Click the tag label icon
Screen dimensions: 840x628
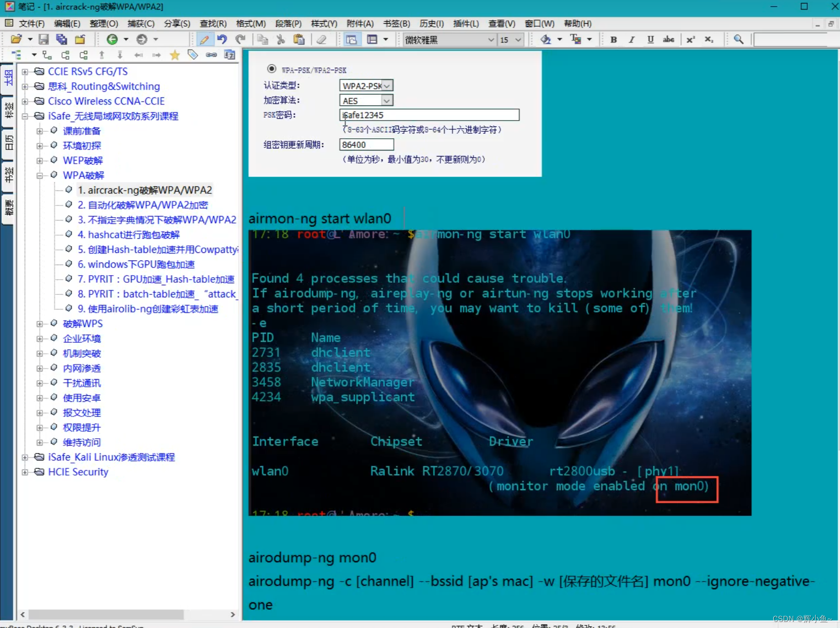193,55
